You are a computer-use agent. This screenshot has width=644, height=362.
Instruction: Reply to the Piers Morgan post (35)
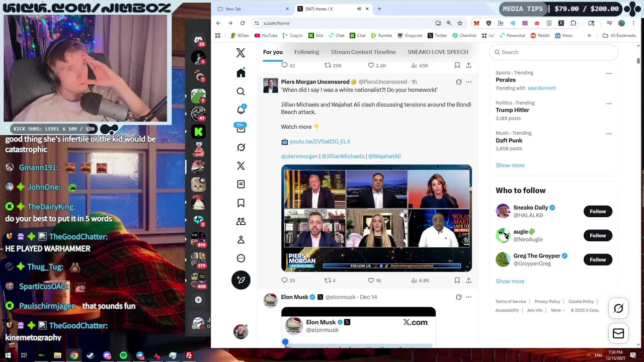288,281
